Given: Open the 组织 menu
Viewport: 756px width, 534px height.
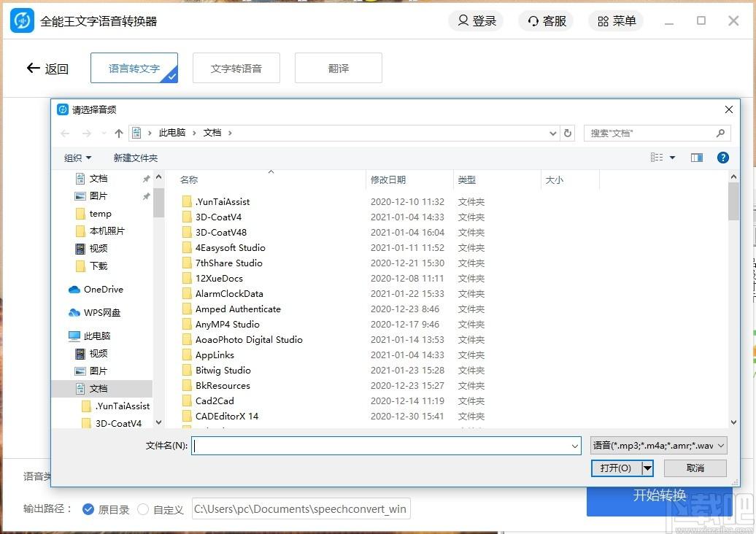Looking at the screenshot, I should (77, 158).
